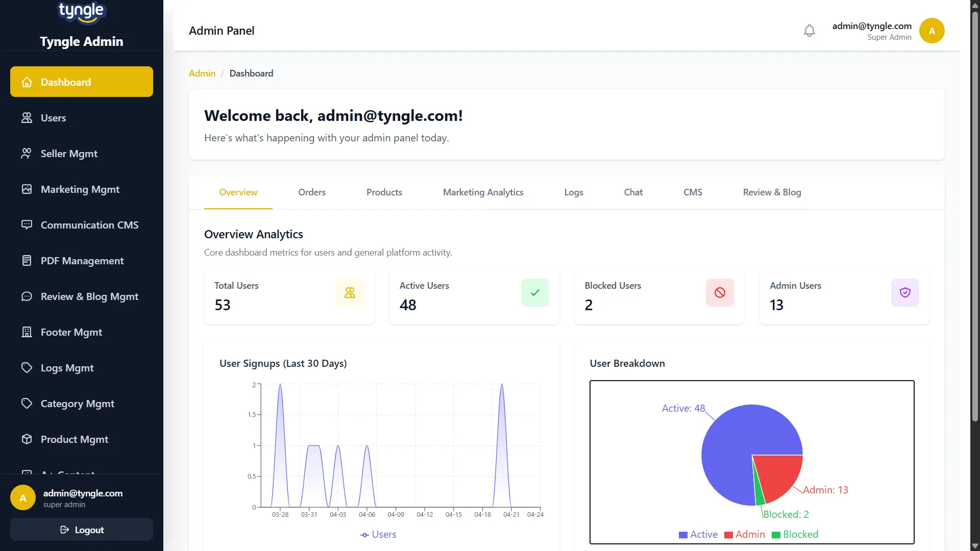This screenshot has width=980, height=551.
Task: Click the admin@tyngle.com header text
Action: coord(872,26)
